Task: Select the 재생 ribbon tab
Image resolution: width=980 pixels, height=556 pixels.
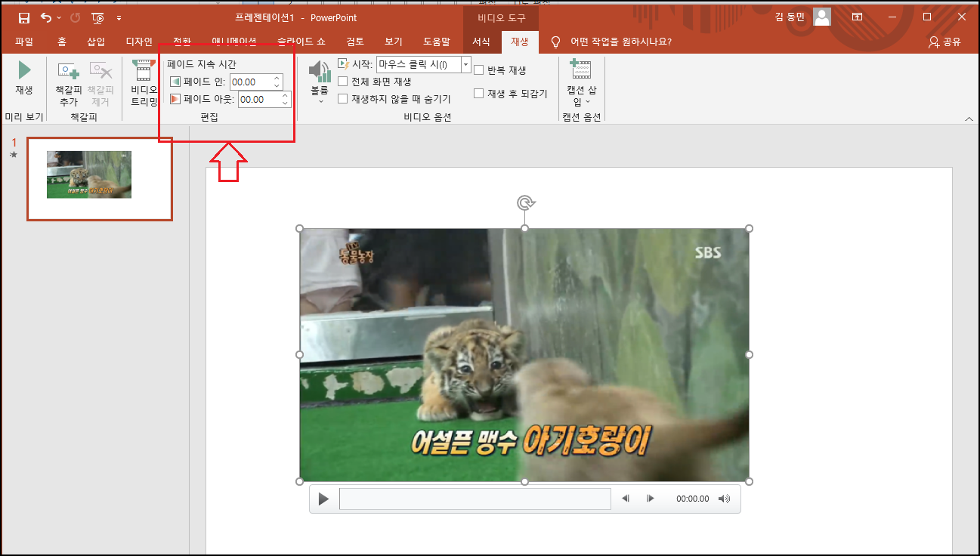Action: click(520, 42)
